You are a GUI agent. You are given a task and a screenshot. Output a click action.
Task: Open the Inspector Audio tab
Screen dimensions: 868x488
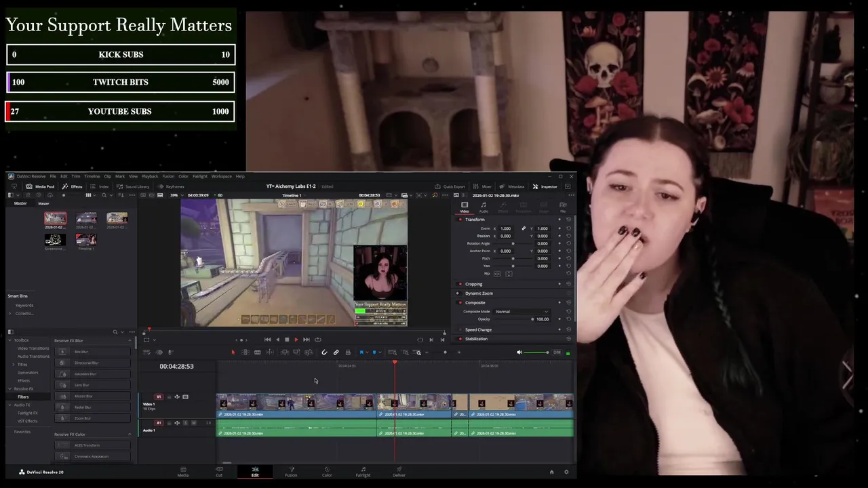coord(484,207)
